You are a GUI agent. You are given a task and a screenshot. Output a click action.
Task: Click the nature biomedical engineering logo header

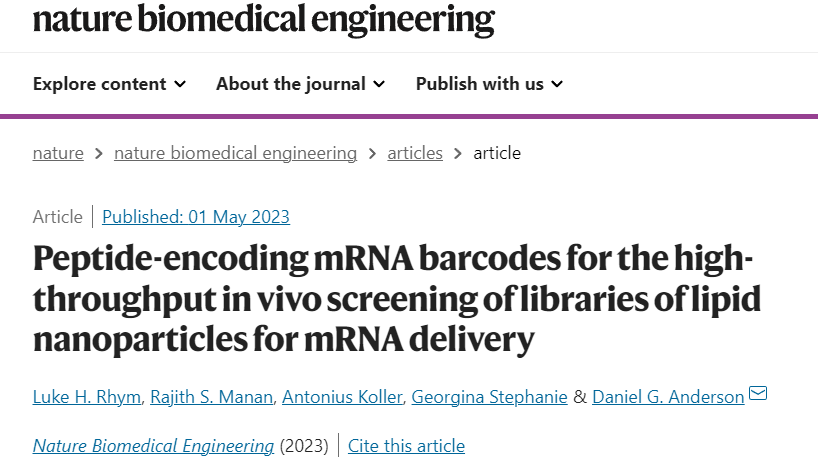click(x=263, y=20)
